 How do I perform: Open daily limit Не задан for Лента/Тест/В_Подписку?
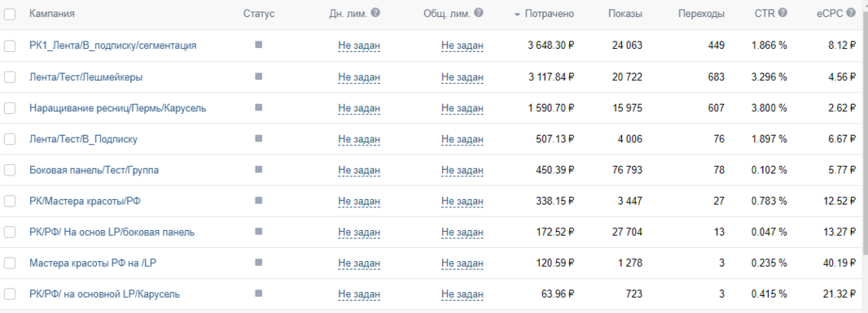click(359, 139)
